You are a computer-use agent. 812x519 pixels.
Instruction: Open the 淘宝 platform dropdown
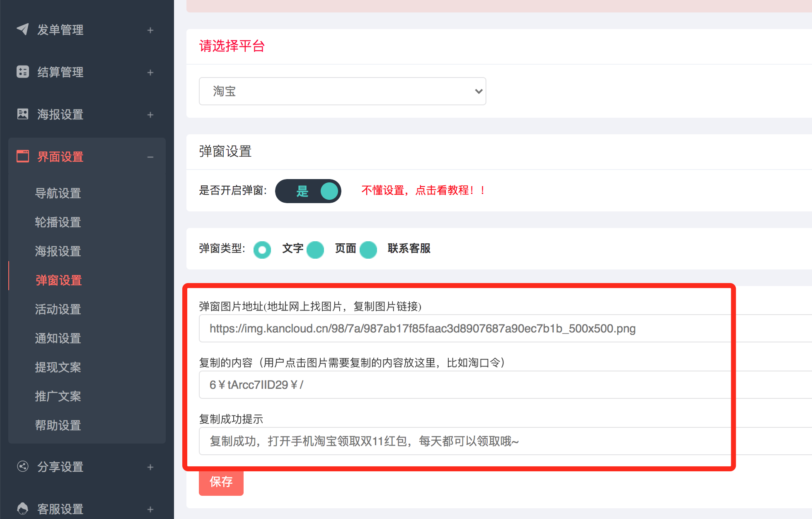coord(342,91)
